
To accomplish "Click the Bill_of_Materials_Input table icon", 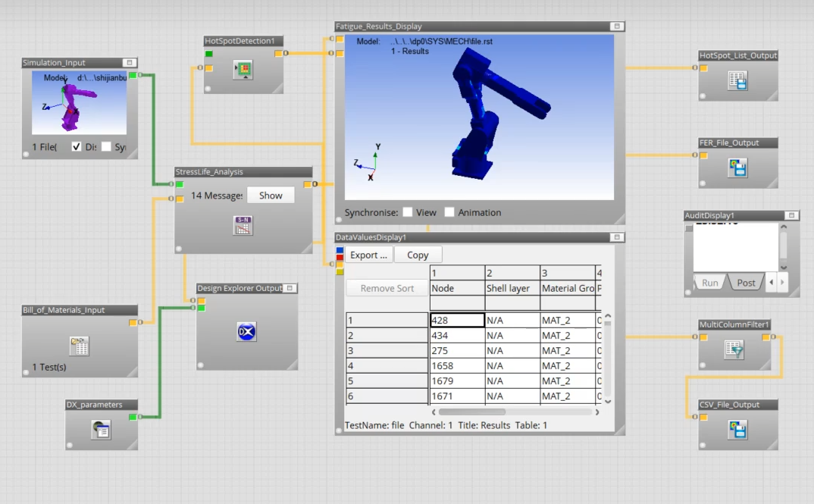I will pyautogui.click(x=80, y=346).
